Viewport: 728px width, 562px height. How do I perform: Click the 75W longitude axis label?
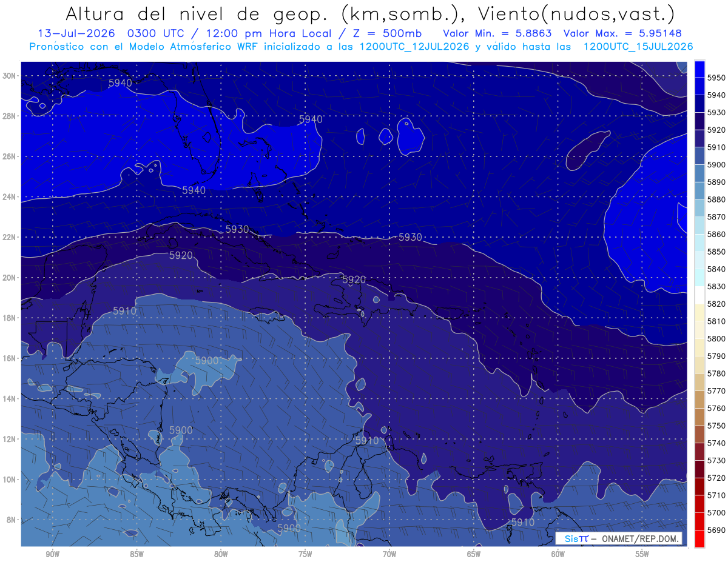click(305, 554)
